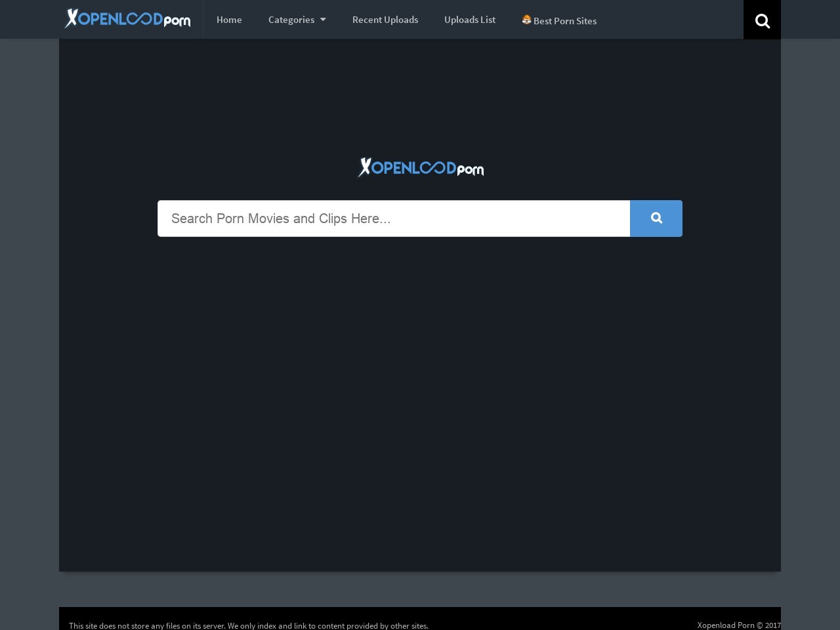The image size is (840, 630).
Task: Open Recent Uploads in the navigation bar
Action: pyautogui.click(x=385, y=20)
